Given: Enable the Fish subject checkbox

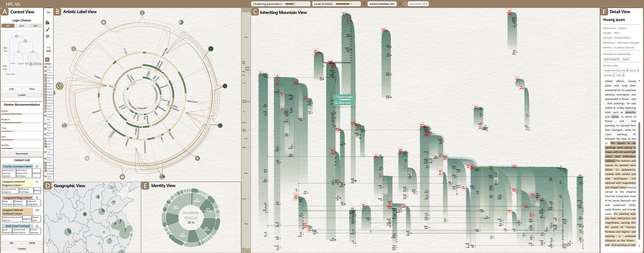Looking at the screenshot, I should pos(46,119).
